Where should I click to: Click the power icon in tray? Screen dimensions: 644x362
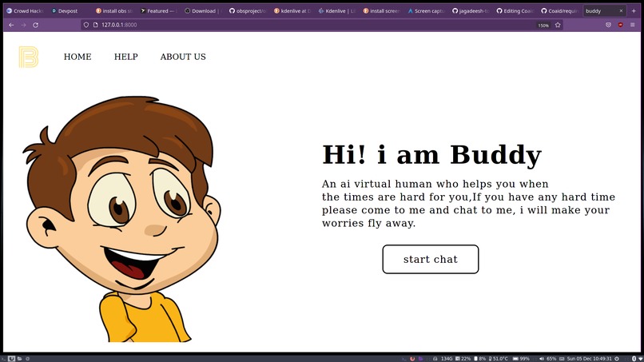coord(617,359)
